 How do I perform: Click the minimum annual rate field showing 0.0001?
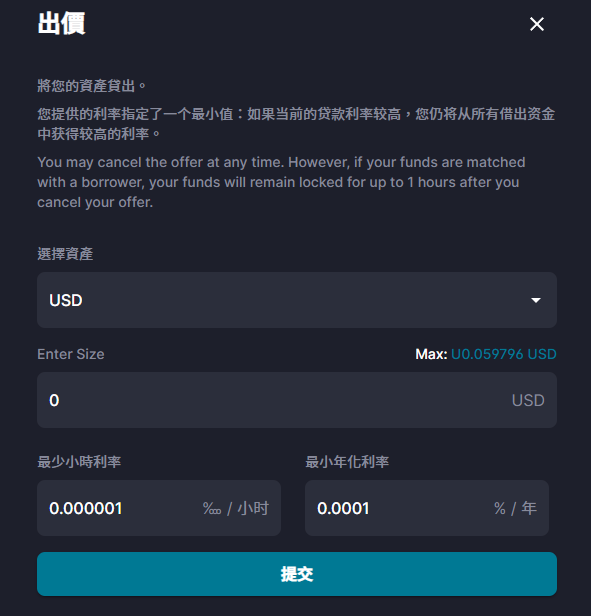[427, 508]
